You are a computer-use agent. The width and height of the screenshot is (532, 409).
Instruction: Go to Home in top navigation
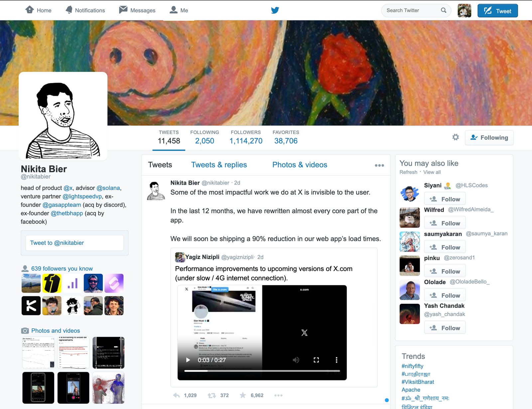click(39, 10)
